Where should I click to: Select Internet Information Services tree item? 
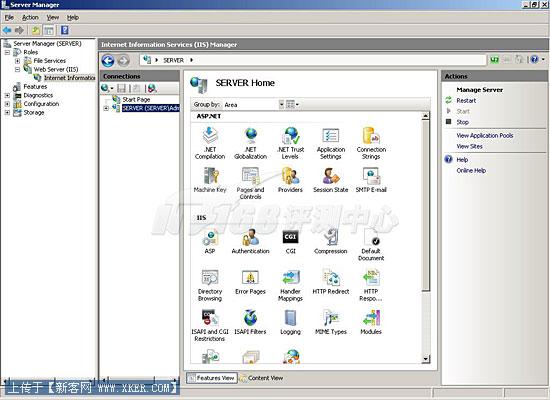coord(69,78)
